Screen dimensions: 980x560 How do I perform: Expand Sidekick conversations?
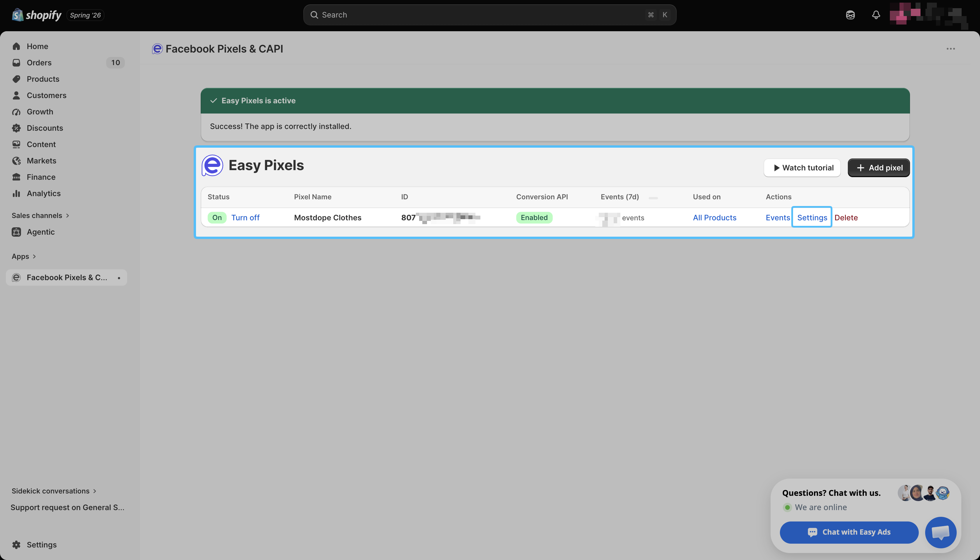(x=54, y=491)
